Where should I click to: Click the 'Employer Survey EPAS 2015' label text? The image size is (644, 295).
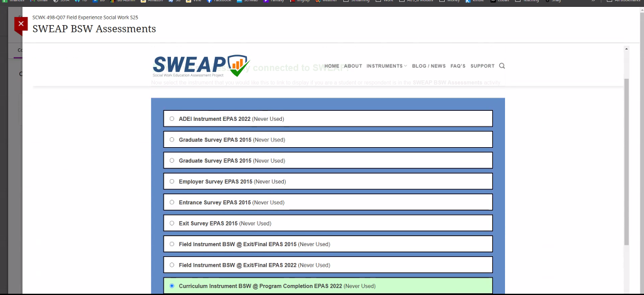tap(216, 182)
